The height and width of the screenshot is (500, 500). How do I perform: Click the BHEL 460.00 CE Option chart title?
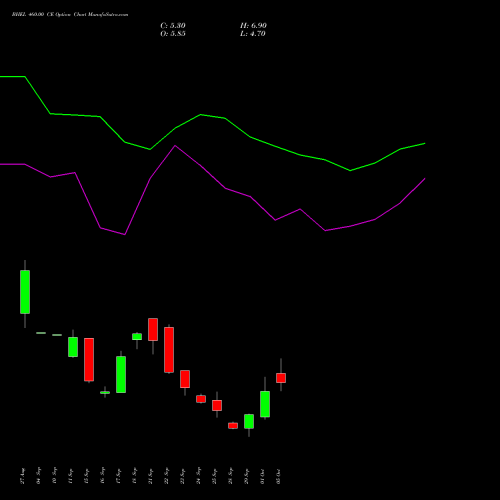(x=70, y=15)
